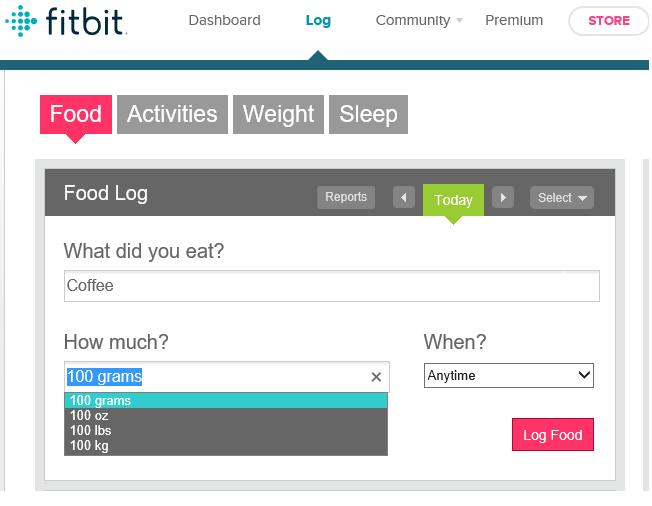The width and height of the screenshot is (652, 506).
Task: Switch to the Activities tab
Action: [172, 114]
